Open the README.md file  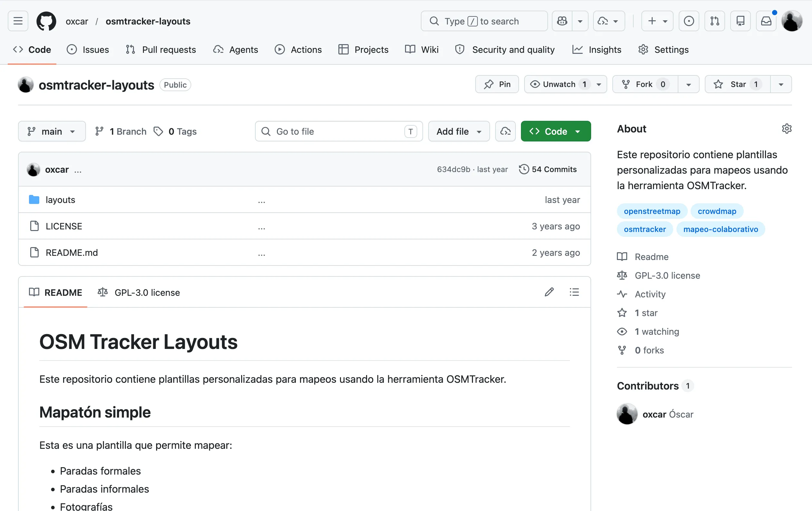[71, 253]
